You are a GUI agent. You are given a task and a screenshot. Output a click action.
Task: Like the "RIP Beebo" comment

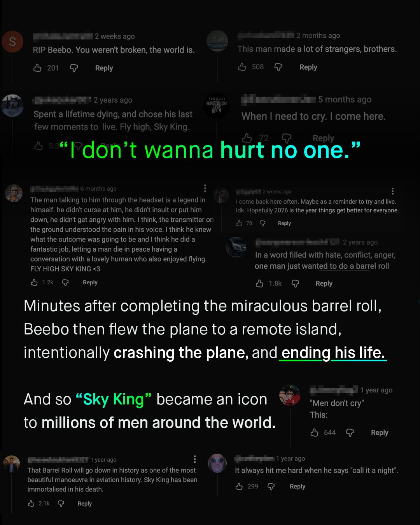(x=38, y=68)
